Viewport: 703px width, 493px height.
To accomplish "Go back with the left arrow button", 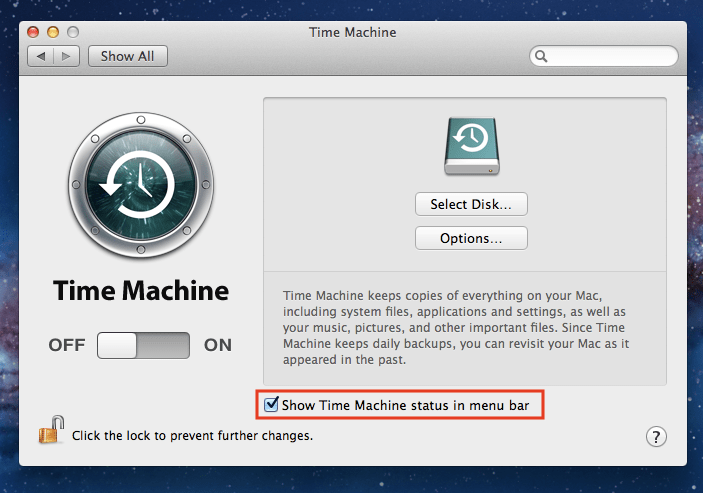I will click(41, 56).
